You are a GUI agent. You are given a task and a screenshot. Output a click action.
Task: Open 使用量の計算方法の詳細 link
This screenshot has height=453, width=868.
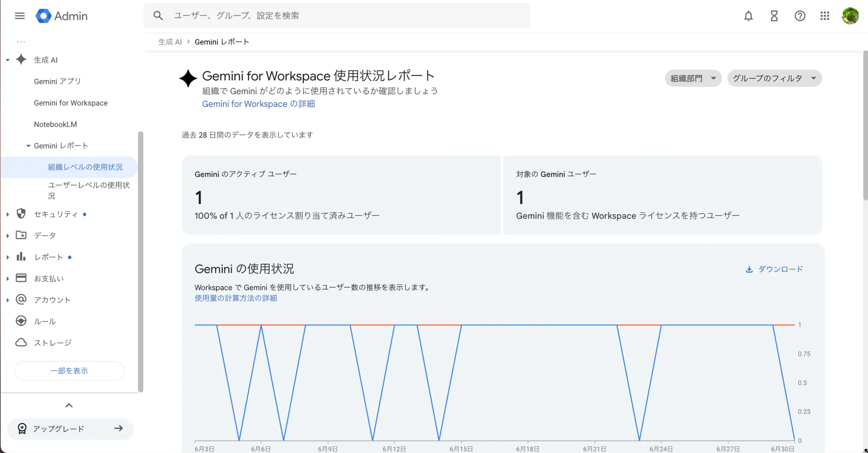click(236, 298)
